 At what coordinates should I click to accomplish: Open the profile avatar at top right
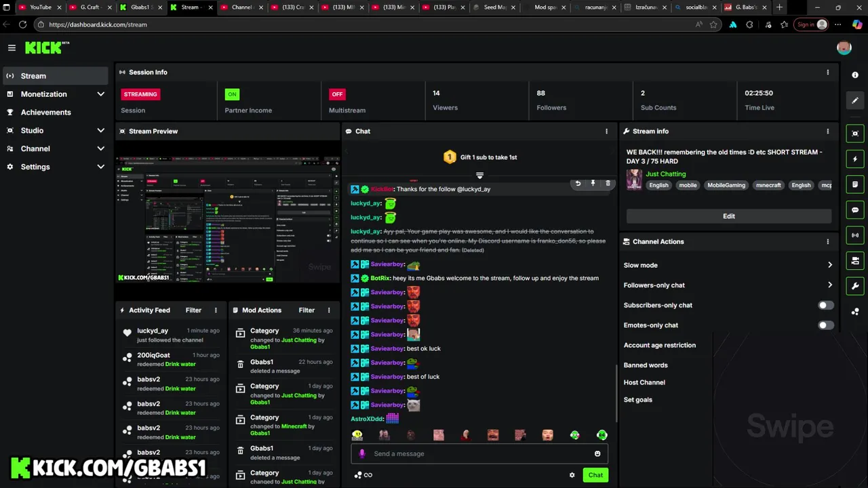click(844, 47)
